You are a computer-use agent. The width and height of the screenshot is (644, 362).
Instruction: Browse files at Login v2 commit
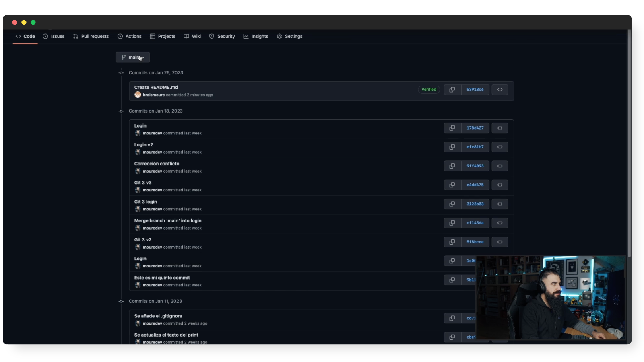coord(500,147)
